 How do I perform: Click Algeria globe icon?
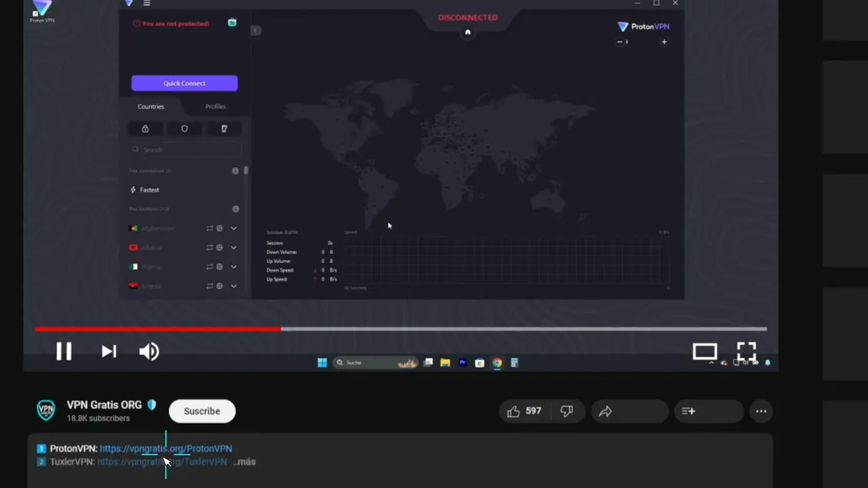coord(220,266)
